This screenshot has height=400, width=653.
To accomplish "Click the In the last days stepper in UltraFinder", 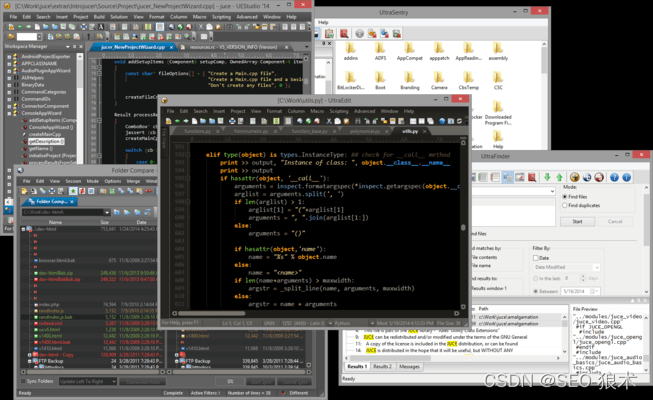I will (583, 278).
